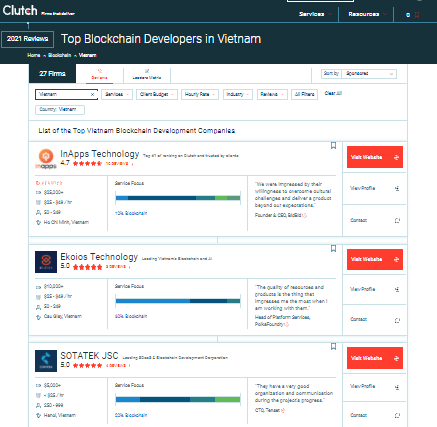Contact SOTATEK JSC
This screenshot has width=437, height=427.
coord(374,415)
